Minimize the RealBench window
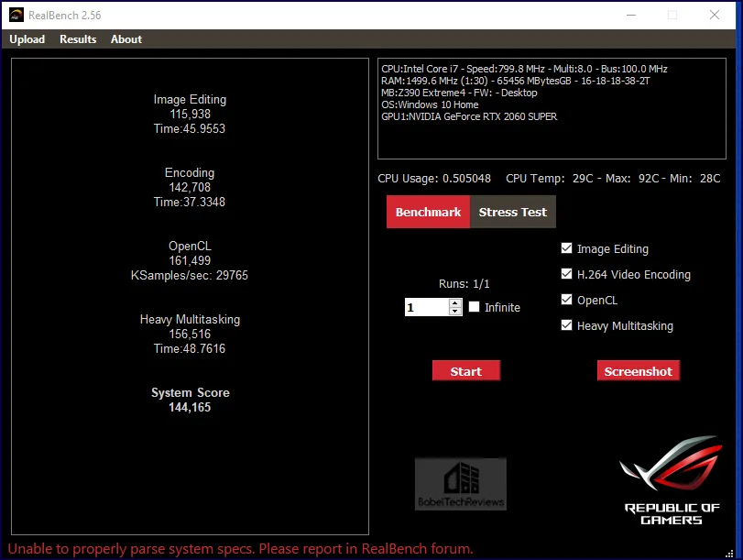 (x=631, y=16)
